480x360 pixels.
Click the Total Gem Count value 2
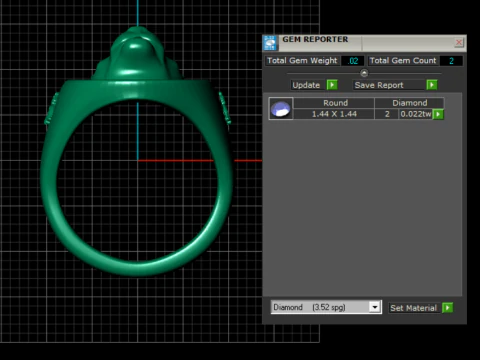point(451,61)
